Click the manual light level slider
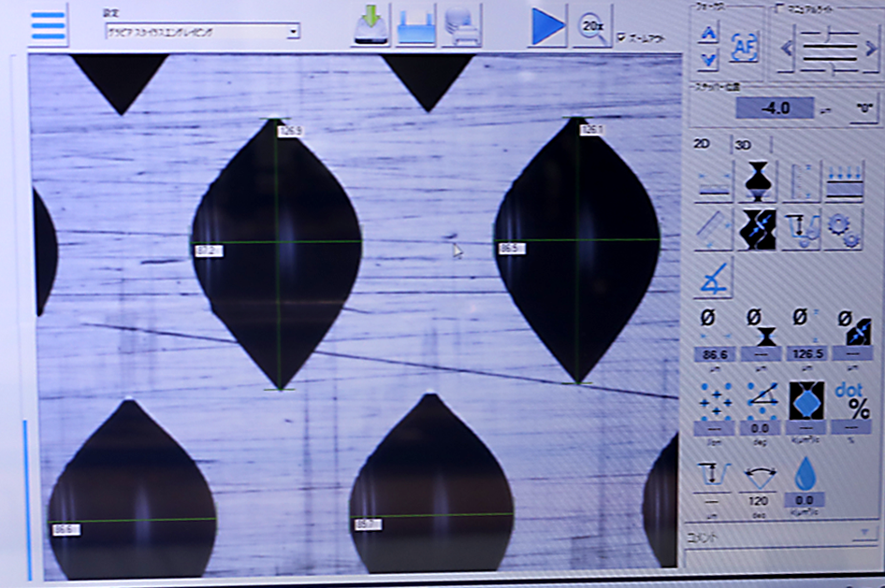The width and height of the screenshot is (885, 588). pyautogui.click(x=828, y=47)
